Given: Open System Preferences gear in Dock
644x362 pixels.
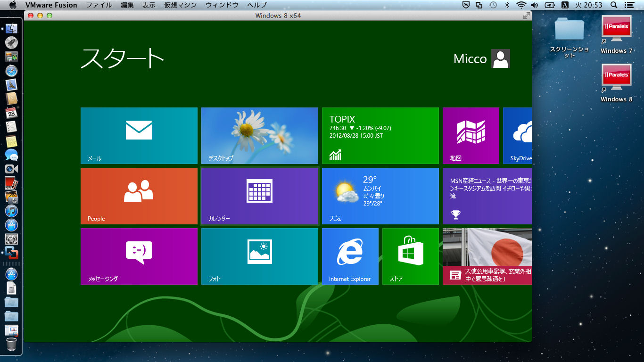Looking at the screenshot, I should [12, 239].
